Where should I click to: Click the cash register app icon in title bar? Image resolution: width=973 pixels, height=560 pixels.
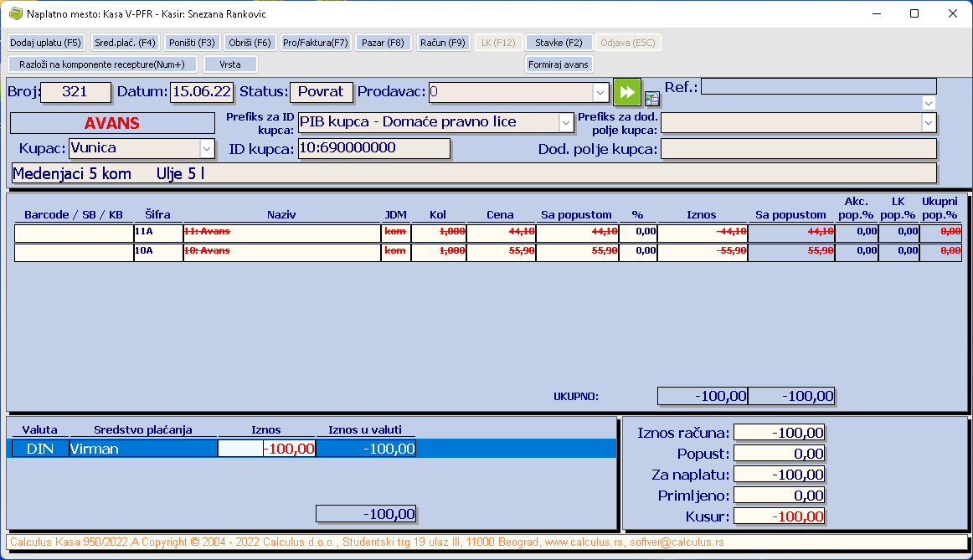pos(16,13)
